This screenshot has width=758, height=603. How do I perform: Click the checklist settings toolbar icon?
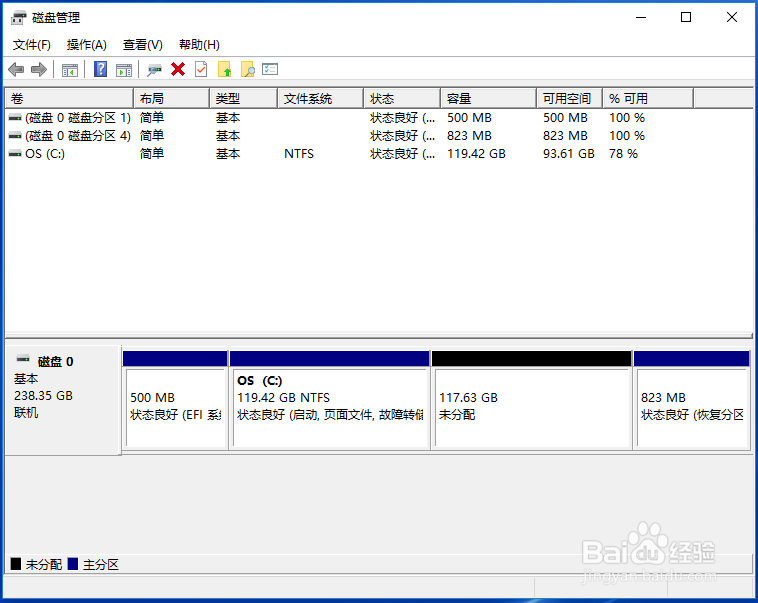270,69
